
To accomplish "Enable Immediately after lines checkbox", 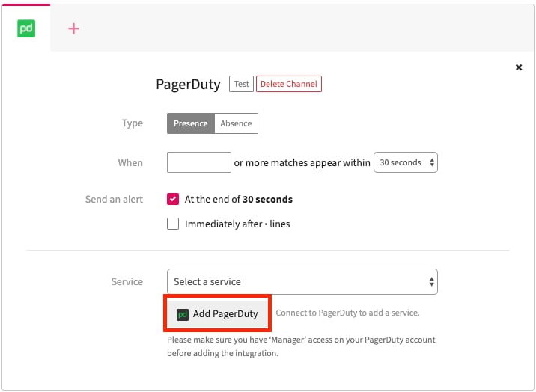I will pos(173,224).
